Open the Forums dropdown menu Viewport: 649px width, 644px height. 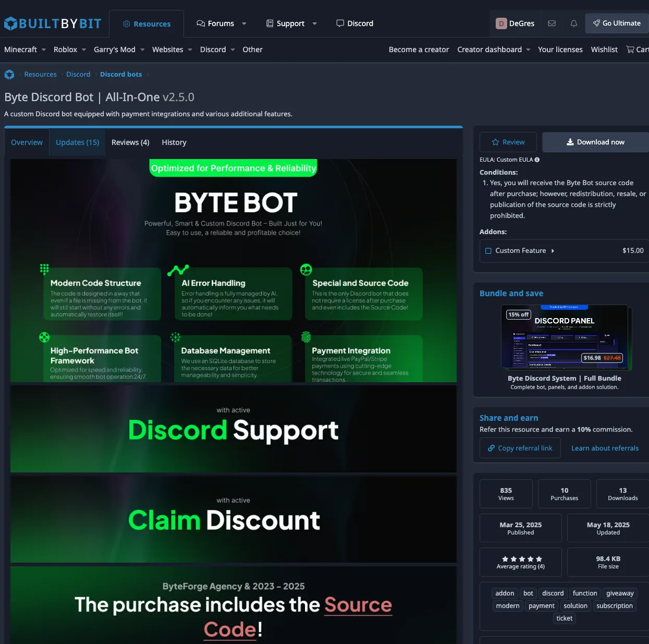pos(244,23)
